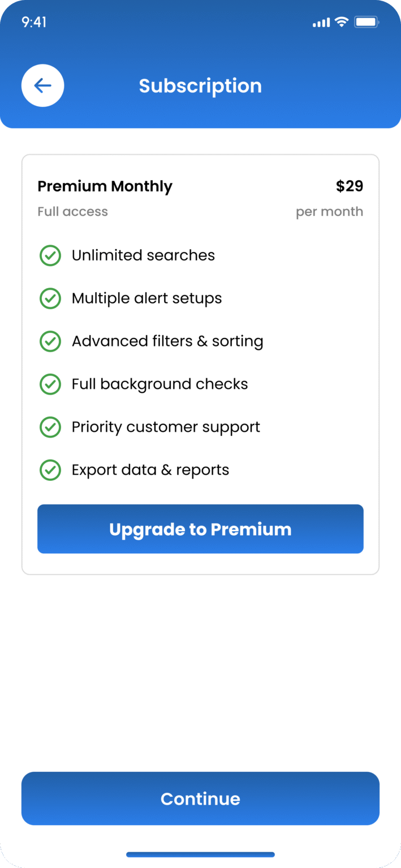Tap the 9:41 clock in status bar
Screen dimensions: 401x868
34,22
